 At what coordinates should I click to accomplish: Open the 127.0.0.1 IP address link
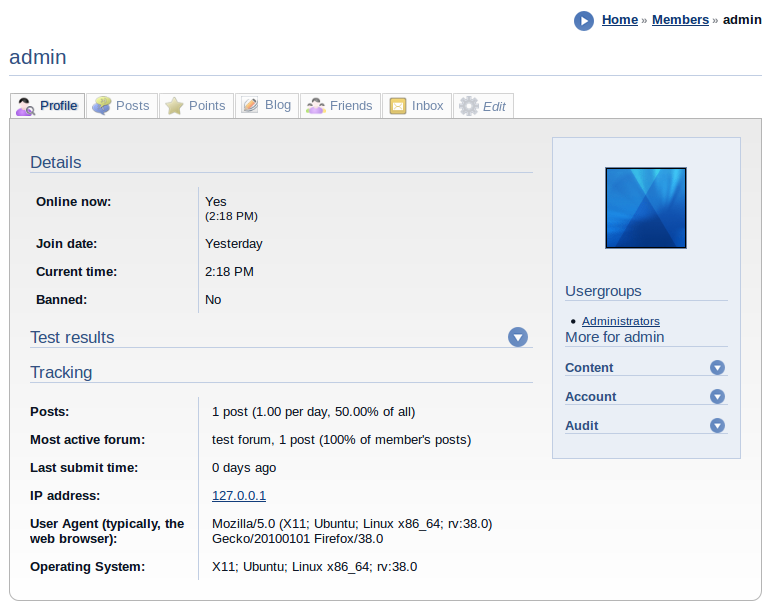pyautogui.click(x=239, y=495)
